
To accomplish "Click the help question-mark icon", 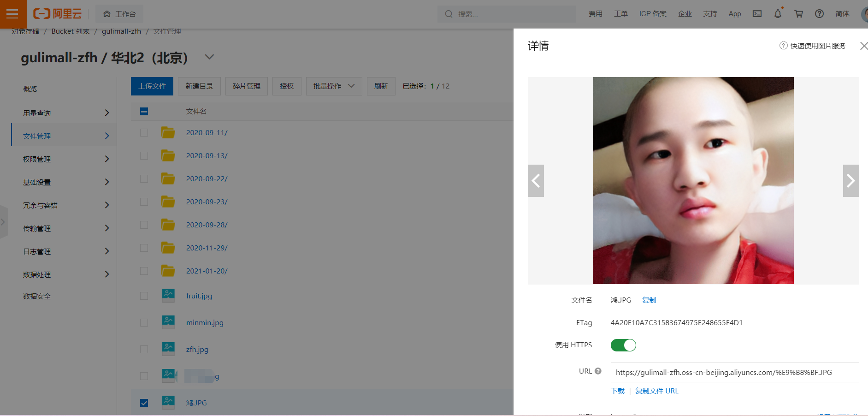I will coord(819,14).
